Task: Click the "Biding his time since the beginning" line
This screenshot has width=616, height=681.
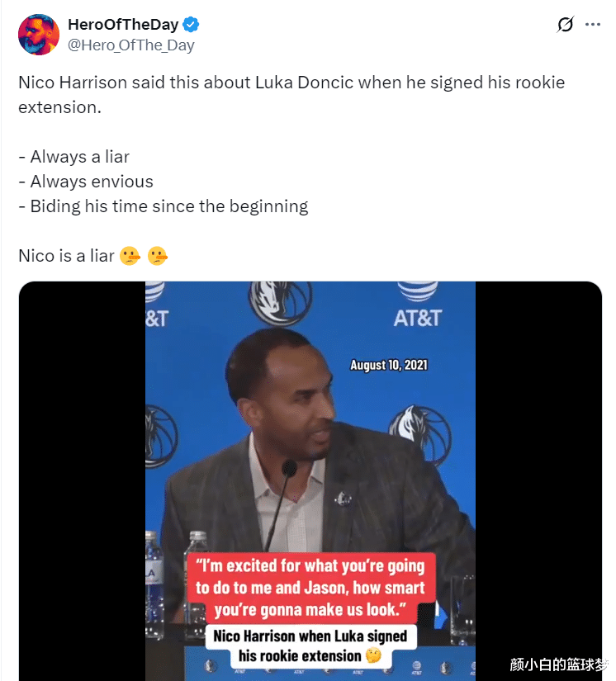Action: [x=163, y=206]
